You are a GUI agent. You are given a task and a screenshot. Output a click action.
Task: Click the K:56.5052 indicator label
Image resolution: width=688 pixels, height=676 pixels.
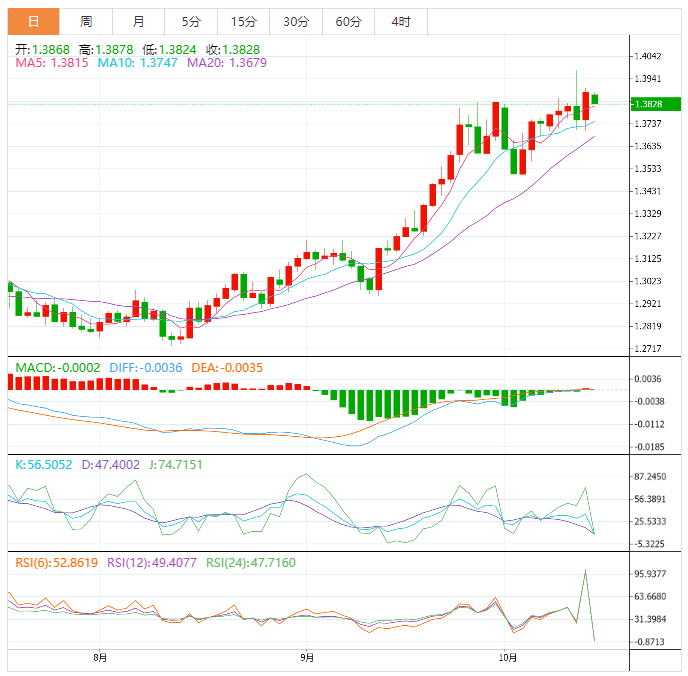click(43, 465)
